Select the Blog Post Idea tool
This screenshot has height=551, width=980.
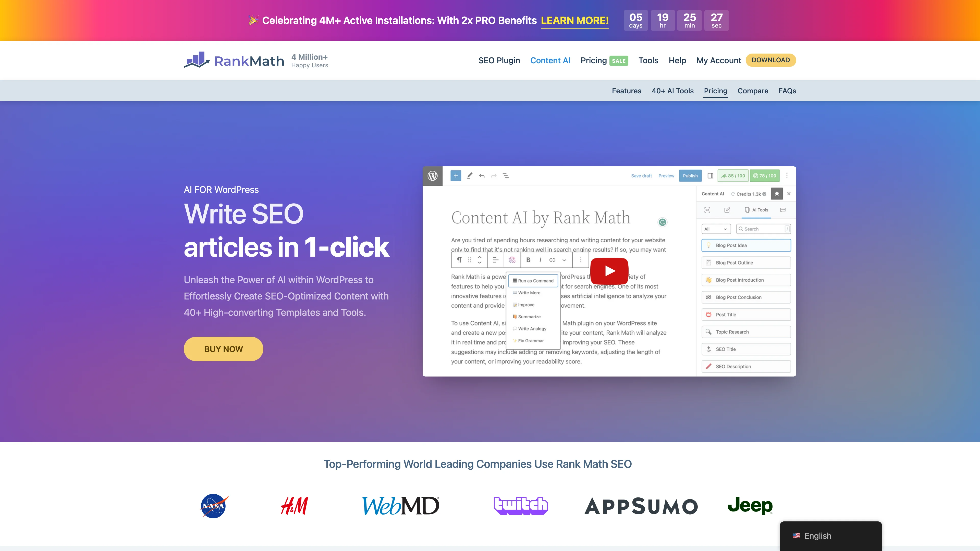click(746, 245)
